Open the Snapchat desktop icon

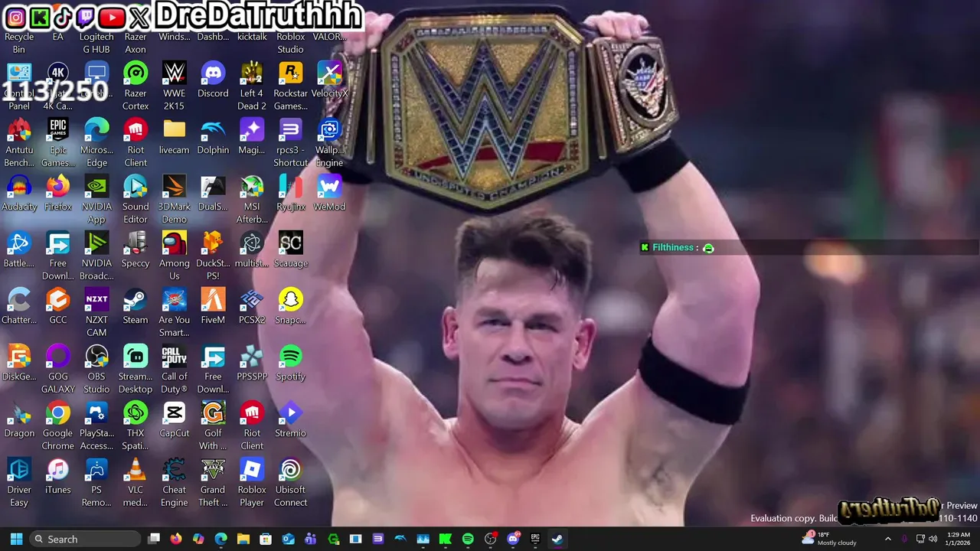tap(290, 306)
